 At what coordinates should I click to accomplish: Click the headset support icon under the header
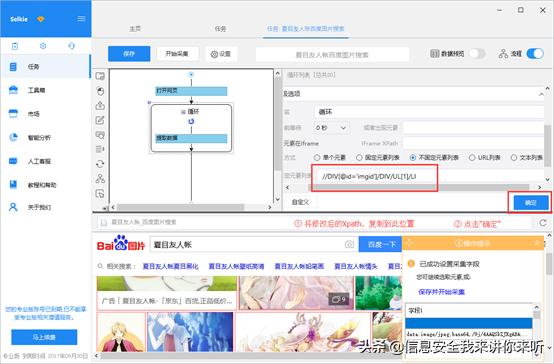71,46
